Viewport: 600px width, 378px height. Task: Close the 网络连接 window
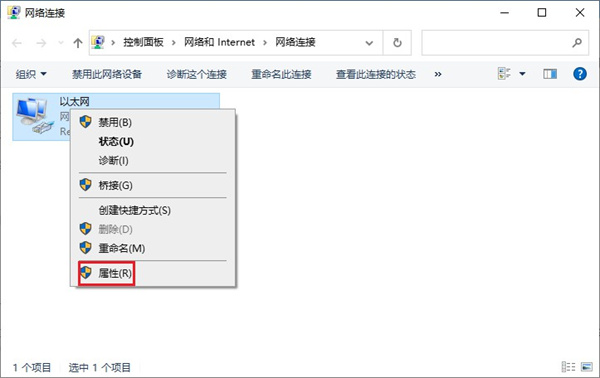click(580, 13)
